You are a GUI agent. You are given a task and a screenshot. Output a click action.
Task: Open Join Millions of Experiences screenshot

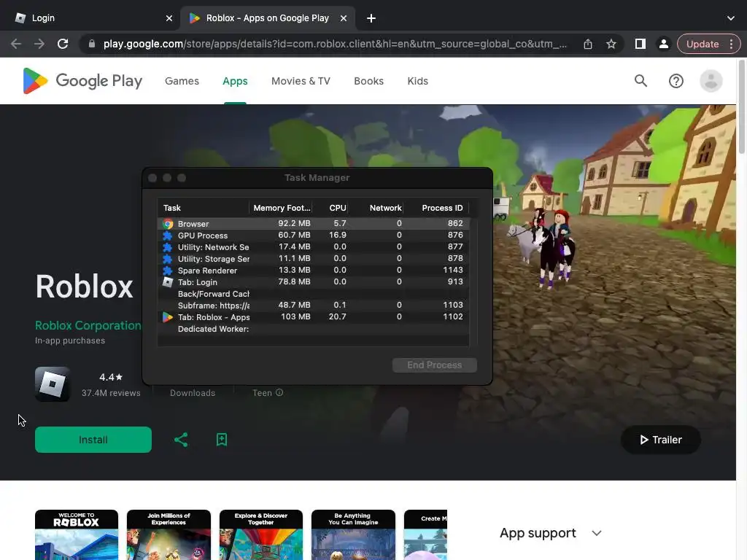click(x=169, y=534)
